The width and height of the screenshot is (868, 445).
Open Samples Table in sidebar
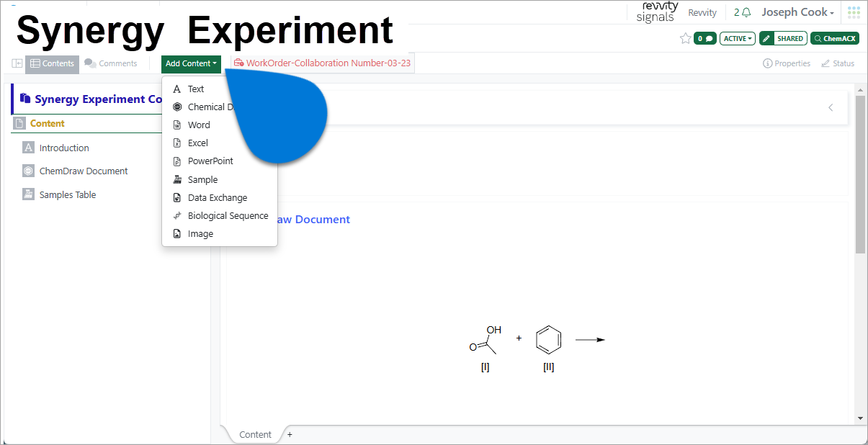tap(68, 195)
